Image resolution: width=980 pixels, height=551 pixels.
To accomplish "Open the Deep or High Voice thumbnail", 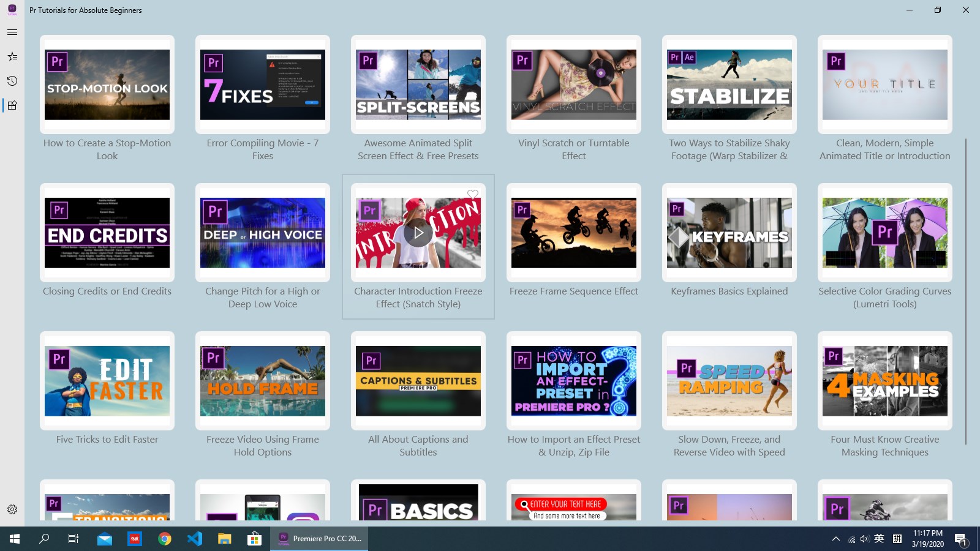I will 263,233.
